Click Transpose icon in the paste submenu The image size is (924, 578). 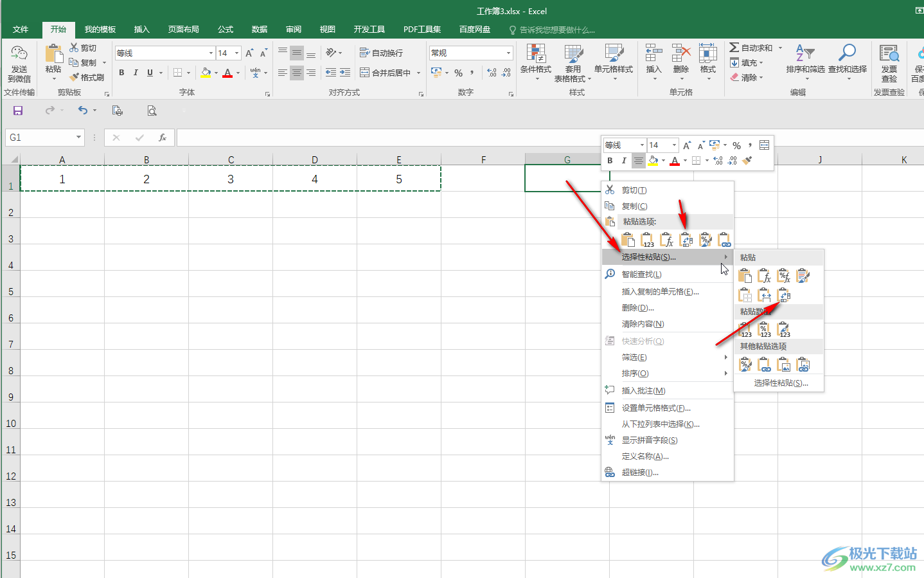[x=784, y=294]
